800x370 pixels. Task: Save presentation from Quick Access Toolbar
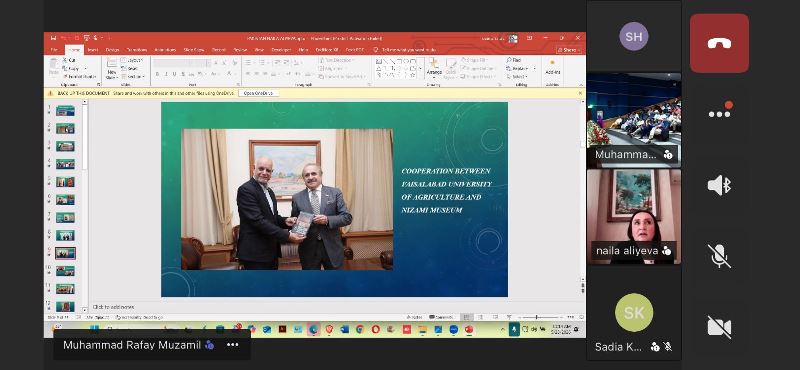[x=53, y=38]
